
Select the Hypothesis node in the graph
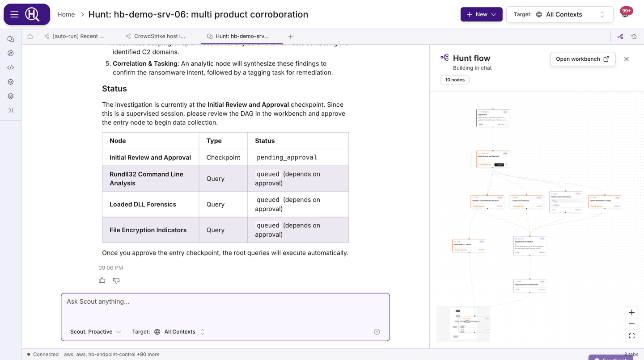[493, 118]
